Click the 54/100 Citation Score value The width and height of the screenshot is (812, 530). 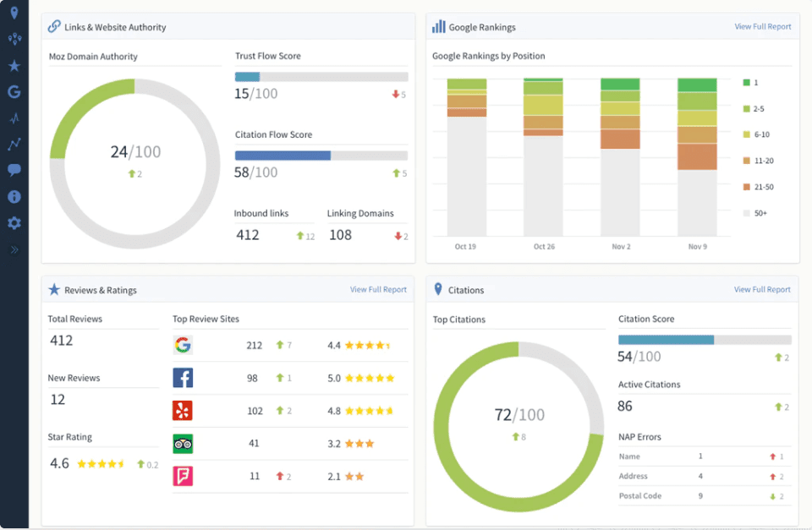pos(639,357)
